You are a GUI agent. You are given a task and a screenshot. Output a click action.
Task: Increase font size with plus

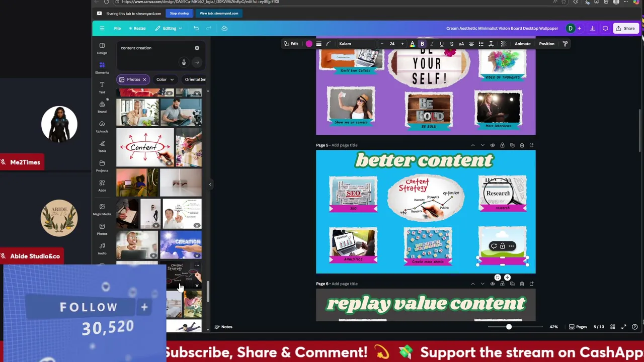tap(402, 44)
